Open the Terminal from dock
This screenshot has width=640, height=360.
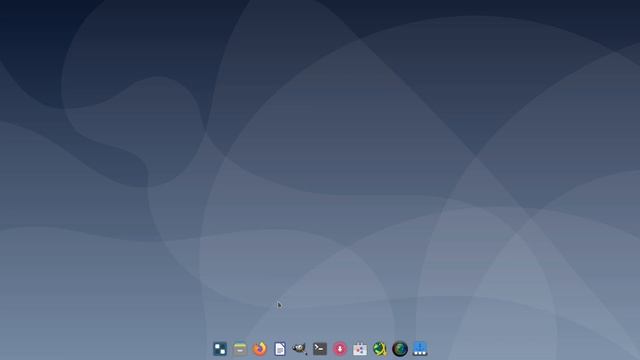pyautogui.click(x=320, y=349)
